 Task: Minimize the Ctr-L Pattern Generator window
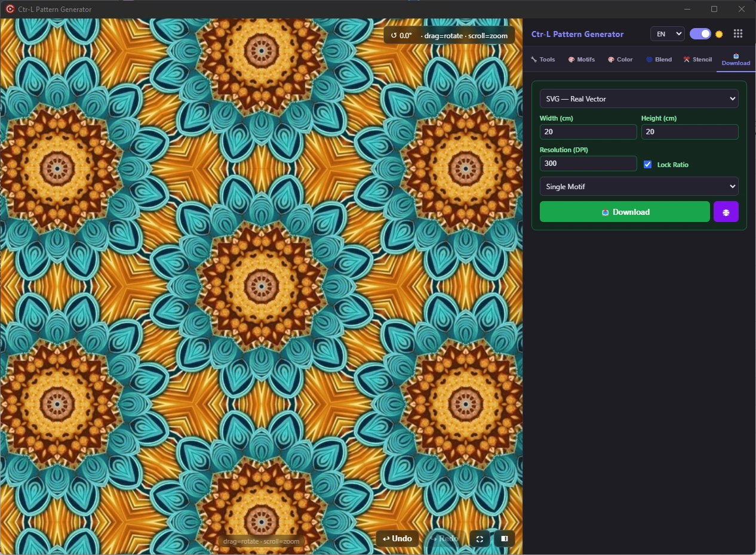point(687,9)
